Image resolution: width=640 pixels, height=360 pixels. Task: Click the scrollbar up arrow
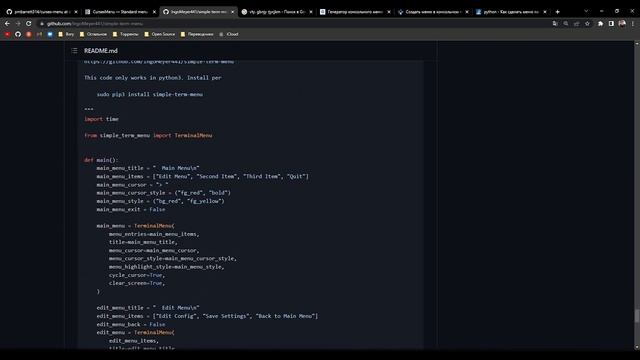636,43
